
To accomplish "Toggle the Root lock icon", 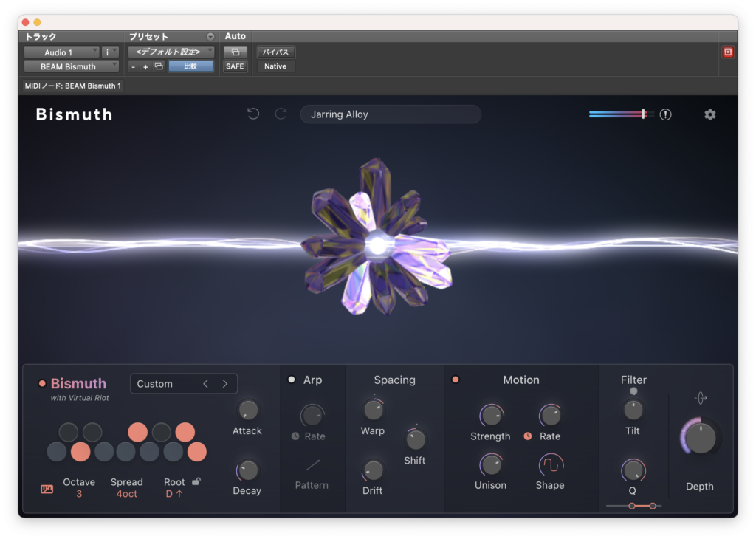I will pos(196,481).
